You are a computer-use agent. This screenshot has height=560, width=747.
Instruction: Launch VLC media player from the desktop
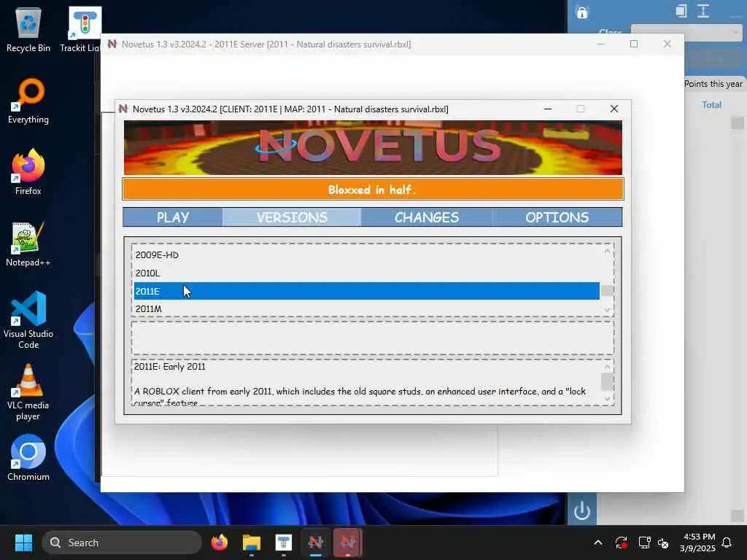click(x=28, y=392)
